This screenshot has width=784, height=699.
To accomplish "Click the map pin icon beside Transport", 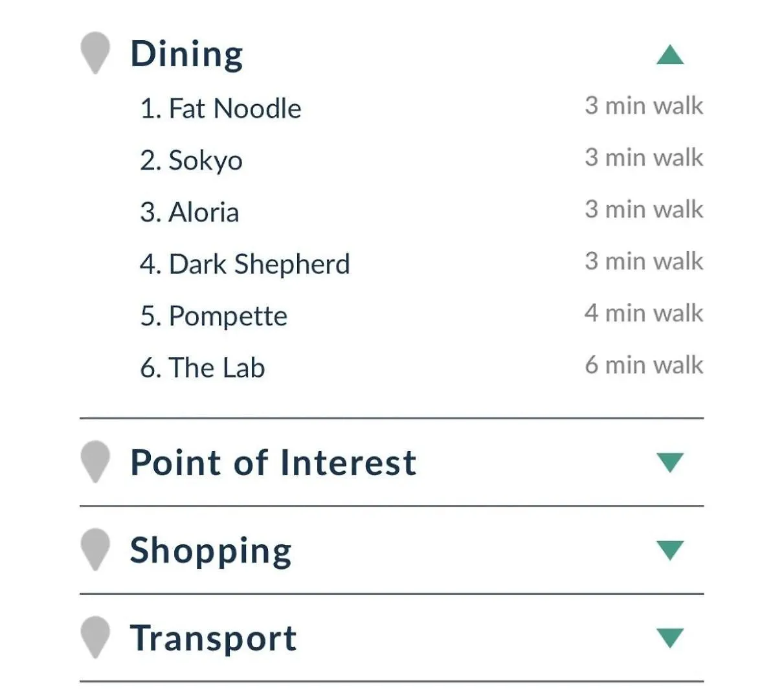I will click(x=95, y=638).
